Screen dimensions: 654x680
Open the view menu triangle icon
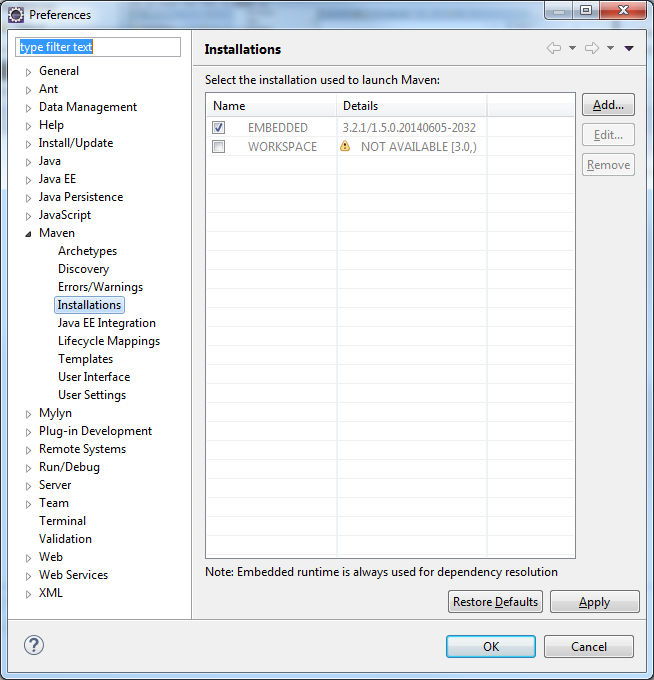[x=629, y=48]
